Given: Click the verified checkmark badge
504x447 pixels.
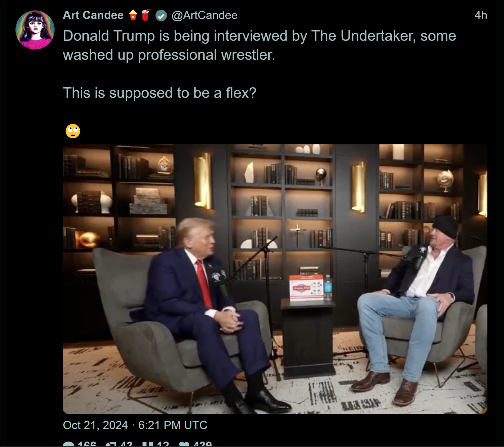Looking at the screenshot, I should pyautogui.click(x=161, y=15).
